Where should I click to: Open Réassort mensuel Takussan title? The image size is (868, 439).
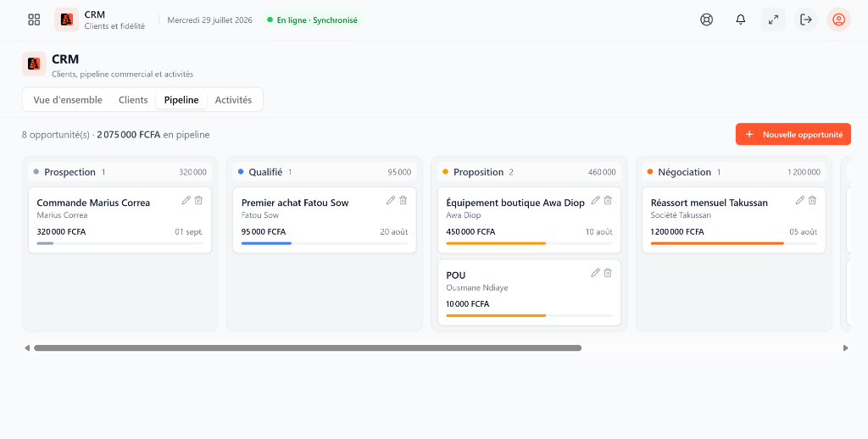pyautogui.click(x=709, y=203)
